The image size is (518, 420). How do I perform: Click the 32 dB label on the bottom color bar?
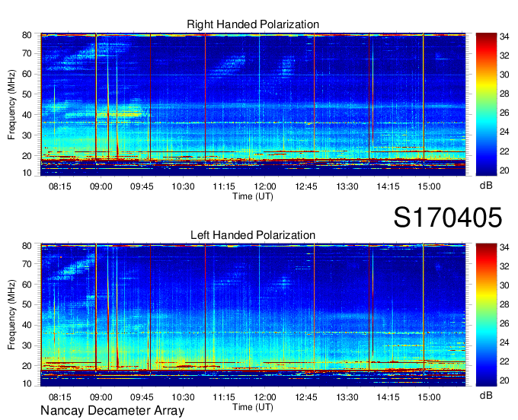pyautogui.click(x=504, y=266)
